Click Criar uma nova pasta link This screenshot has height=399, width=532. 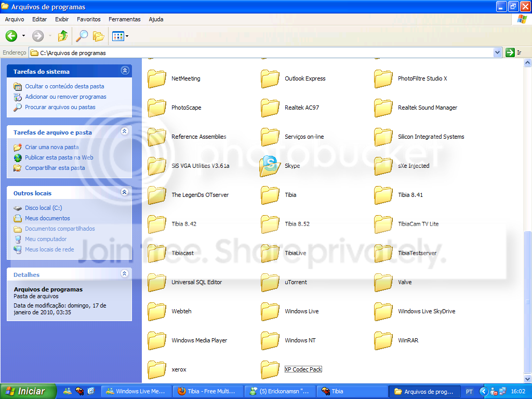(x=51, y=147)
